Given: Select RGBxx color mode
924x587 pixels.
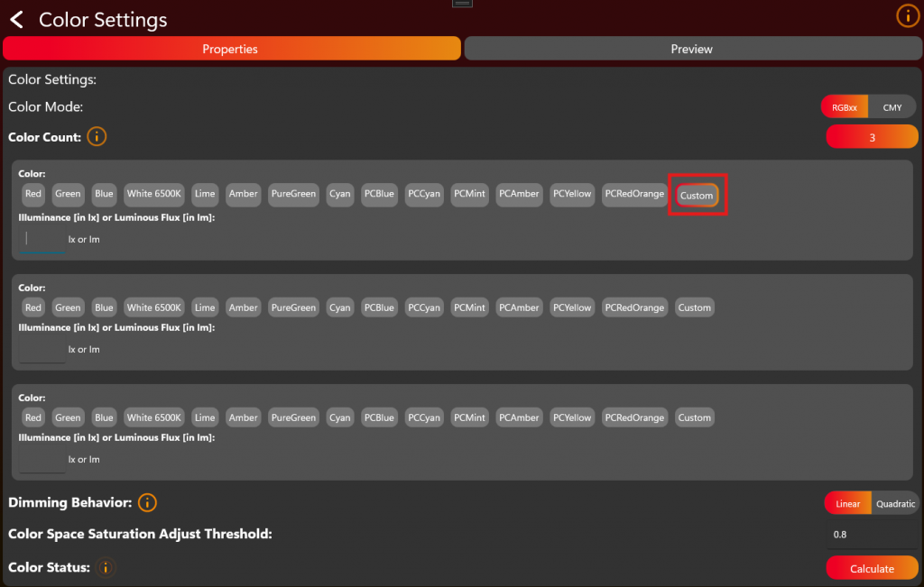Looking at the screenshot, I should pos(845,107).
